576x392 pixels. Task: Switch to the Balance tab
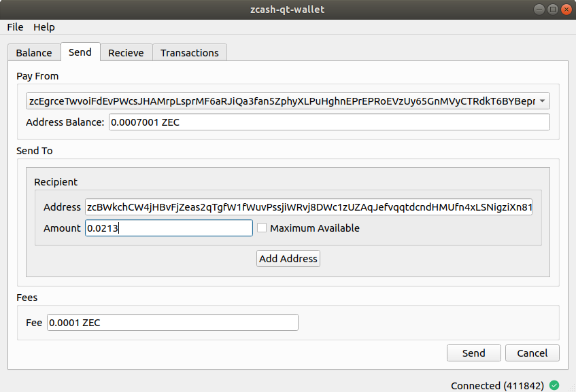click(34, 52)
